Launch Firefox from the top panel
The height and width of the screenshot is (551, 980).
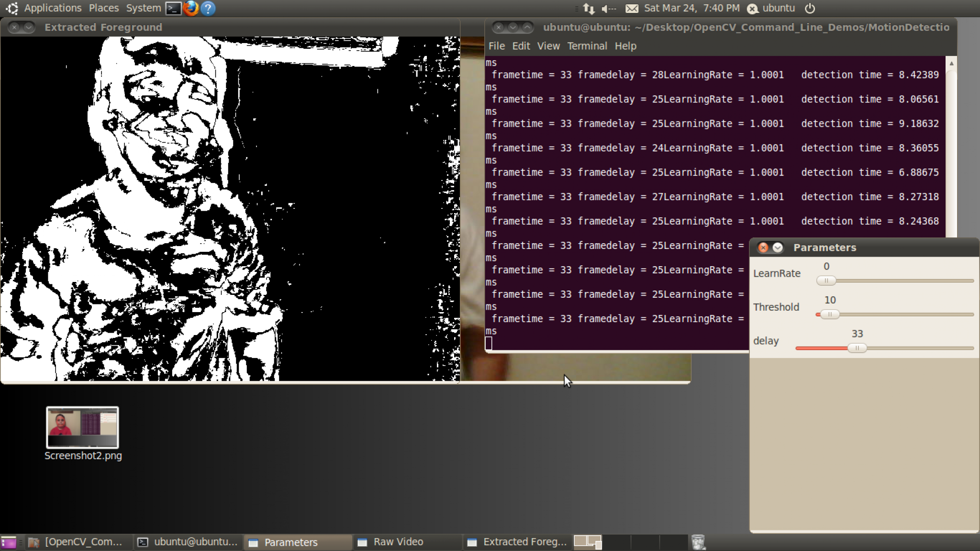pos(191,8)
